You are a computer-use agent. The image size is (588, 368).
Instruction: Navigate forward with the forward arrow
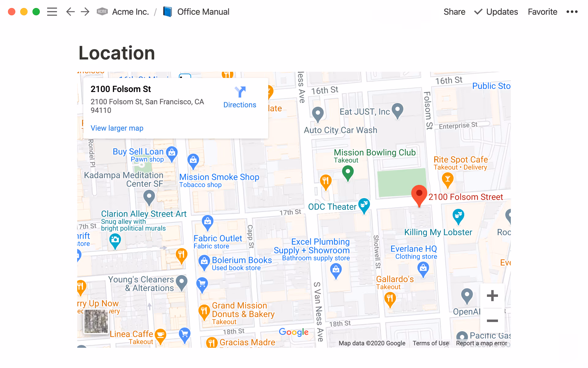point(85,12)
